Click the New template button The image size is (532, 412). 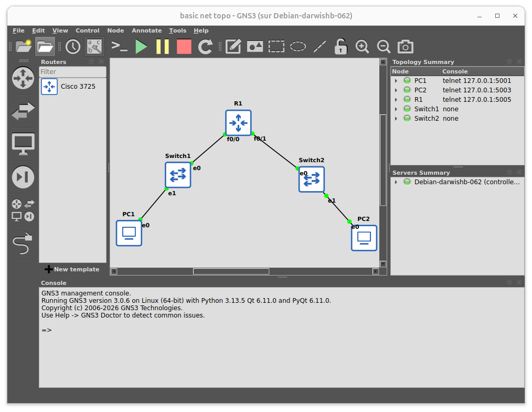point(72,269)
